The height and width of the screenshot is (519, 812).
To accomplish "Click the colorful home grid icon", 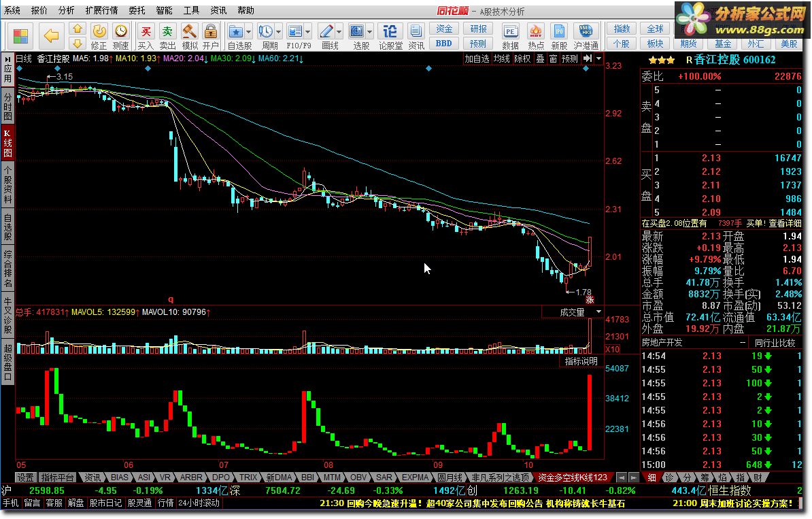I will [20, 36].
